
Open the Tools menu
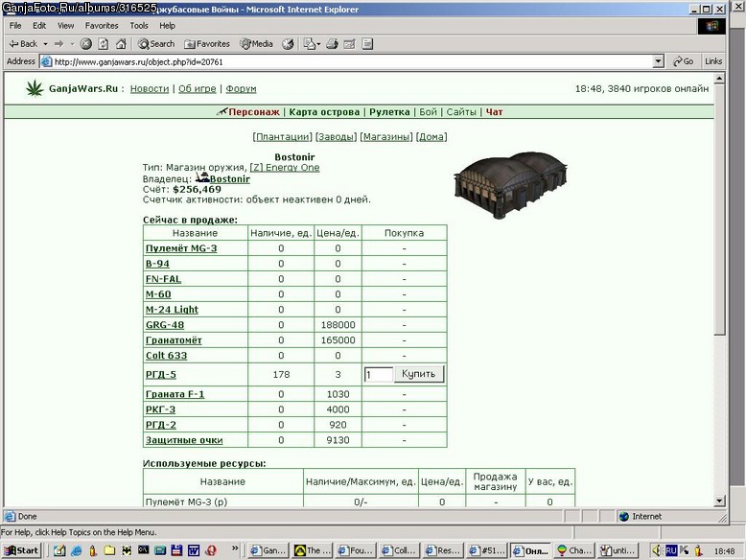click(x=139, y=26)
